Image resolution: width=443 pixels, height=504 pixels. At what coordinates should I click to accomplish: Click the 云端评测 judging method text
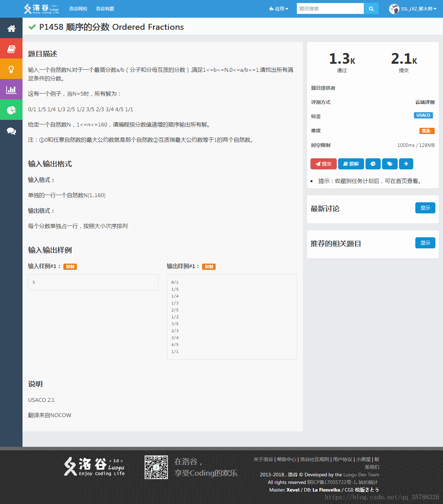(425, 102)
